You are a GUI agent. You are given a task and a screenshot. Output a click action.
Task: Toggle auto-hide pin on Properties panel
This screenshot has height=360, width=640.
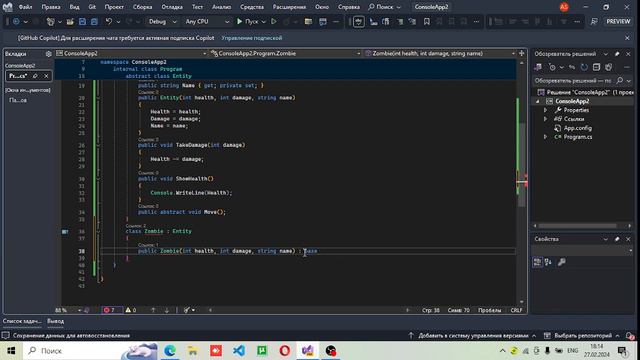617,239
